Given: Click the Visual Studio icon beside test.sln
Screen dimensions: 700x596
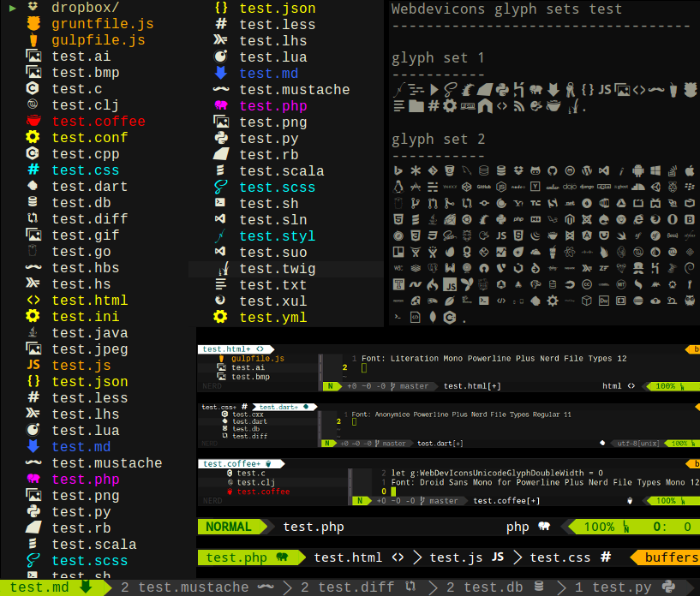Looking at the screenshot, I should pyautogui.click(x=220, y=219).
